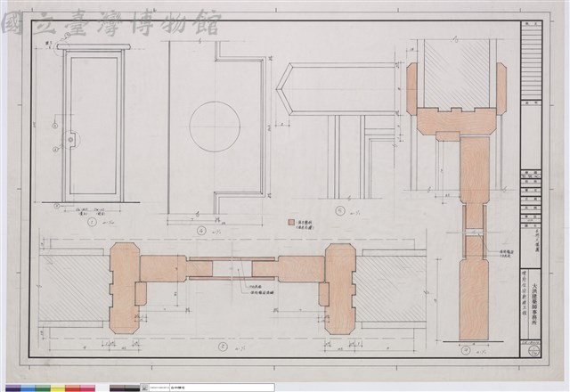Click the circled number 2 section label

pos(223,347)
